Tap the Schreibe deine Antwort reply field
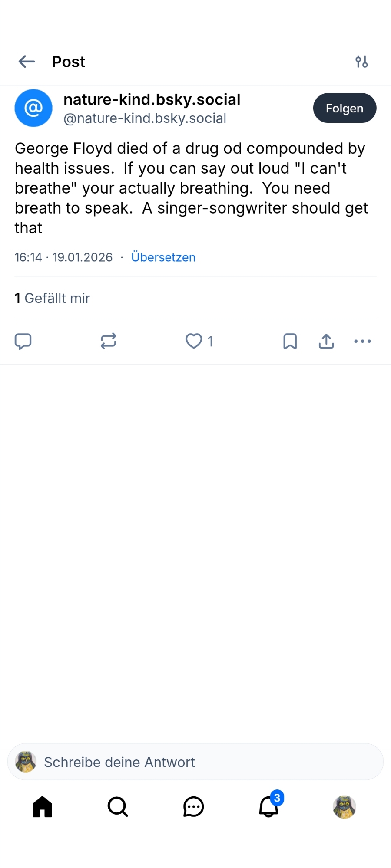 195,762
